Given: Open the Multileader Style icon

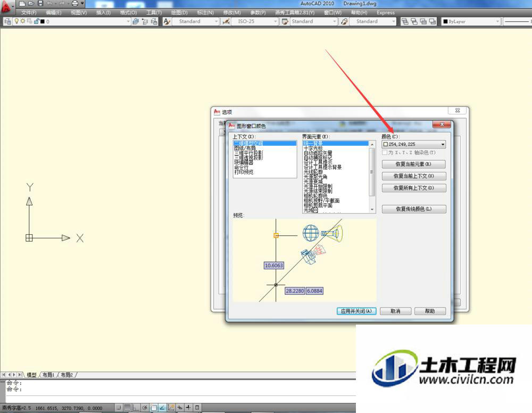Looking at the screenshot, I should click(x=344, y=21).
